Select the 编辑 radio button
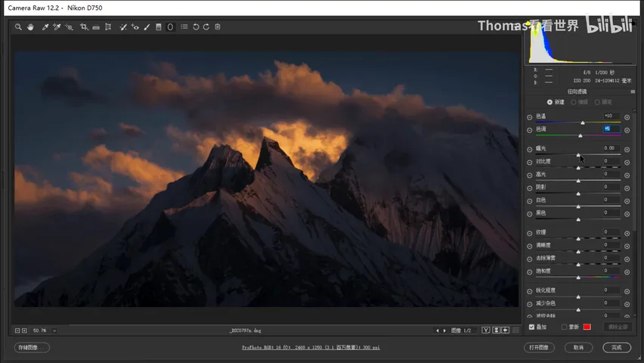The image size is (644, 363). tap(574, 102)
